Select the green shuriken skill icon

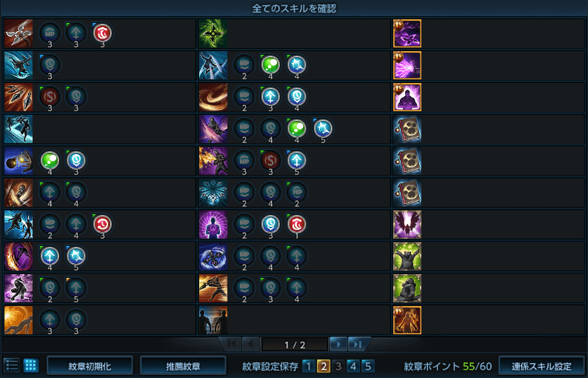213,34
